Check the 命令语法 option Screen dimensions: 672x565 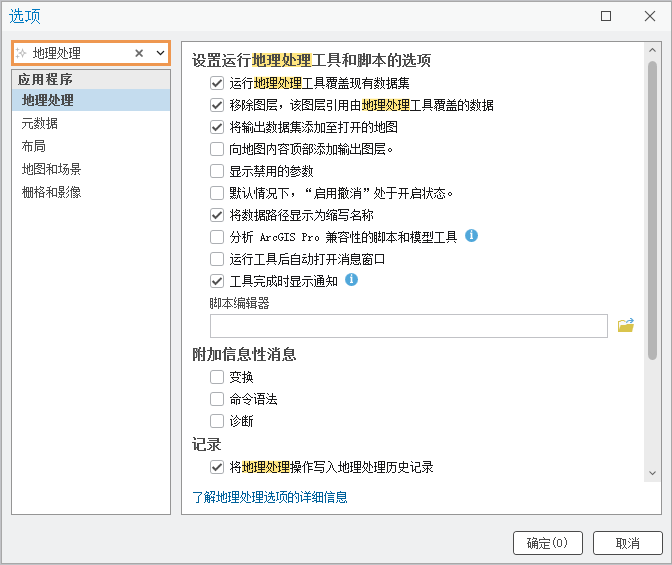(217, 399)
